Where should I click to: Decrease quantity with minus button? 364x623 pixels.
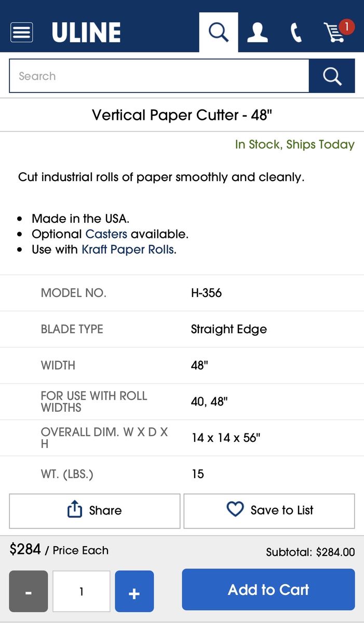coord(29,591)
